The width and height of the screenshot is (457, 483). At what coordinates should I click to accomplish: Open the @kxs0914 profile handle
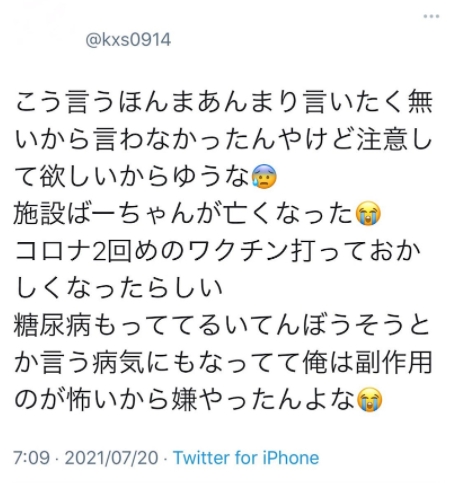pos(128,40)
